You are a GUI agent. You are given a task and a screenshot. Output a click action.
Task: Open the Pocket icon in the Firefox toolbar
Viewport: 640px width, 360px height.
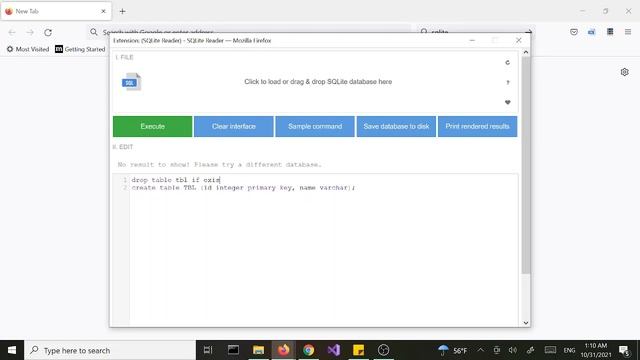[574, 32]
